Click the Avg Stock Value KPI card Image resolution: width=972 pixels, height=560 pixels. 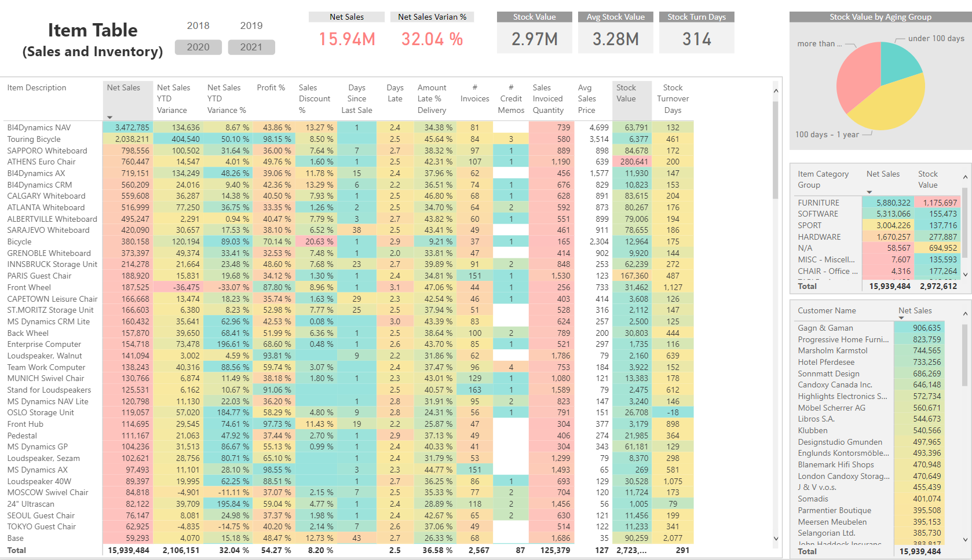point(615,32)
